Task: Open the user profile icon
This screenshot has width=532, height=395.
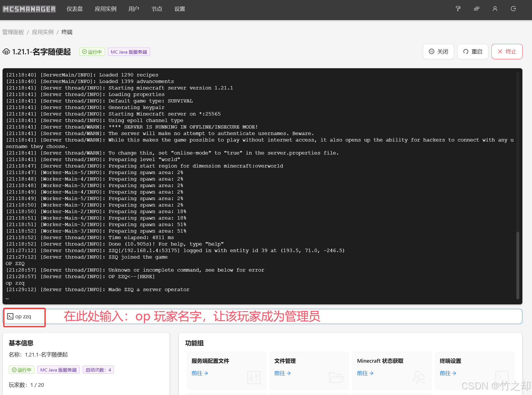Action: (x=495, y=9)
